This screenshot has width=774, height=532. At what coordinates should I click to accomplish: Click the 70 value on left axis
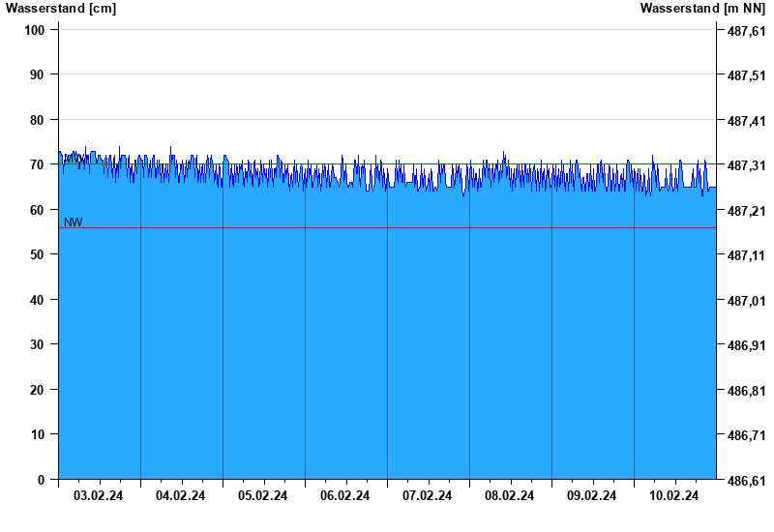(37, 164)
